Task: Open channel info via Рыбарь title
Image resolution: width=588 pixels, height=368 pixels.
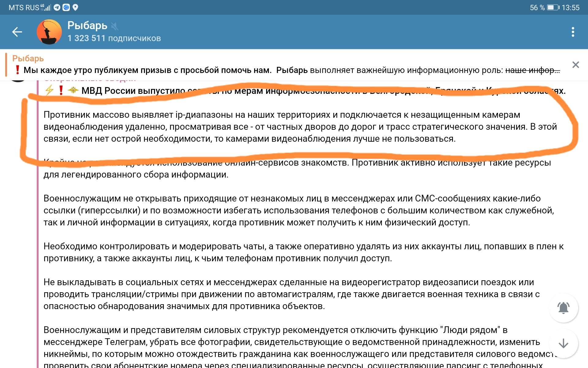Action: point(87,25)
